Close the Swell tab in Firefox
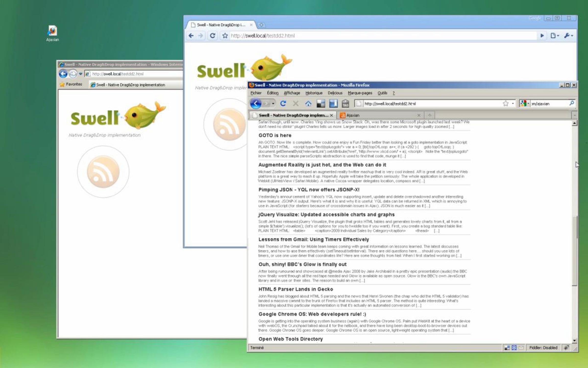 click(x=331, y=115)
